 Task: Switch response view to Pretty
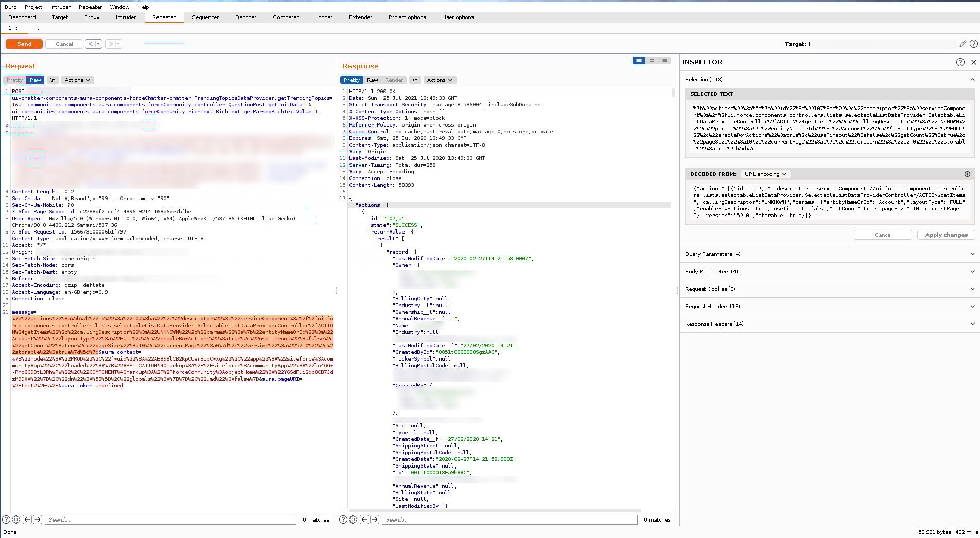[x=352, y=80]
